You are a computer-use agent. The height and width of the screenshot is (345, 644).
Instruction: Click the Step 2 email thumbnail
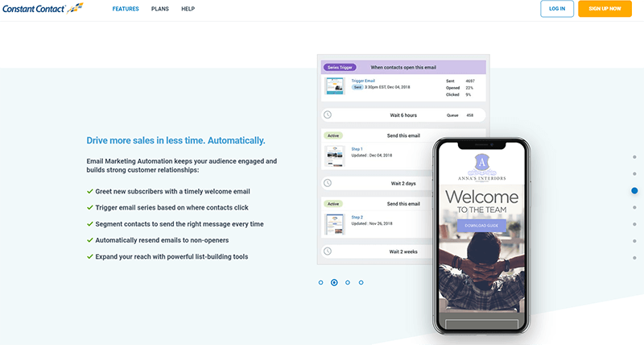tap(335, 225)
